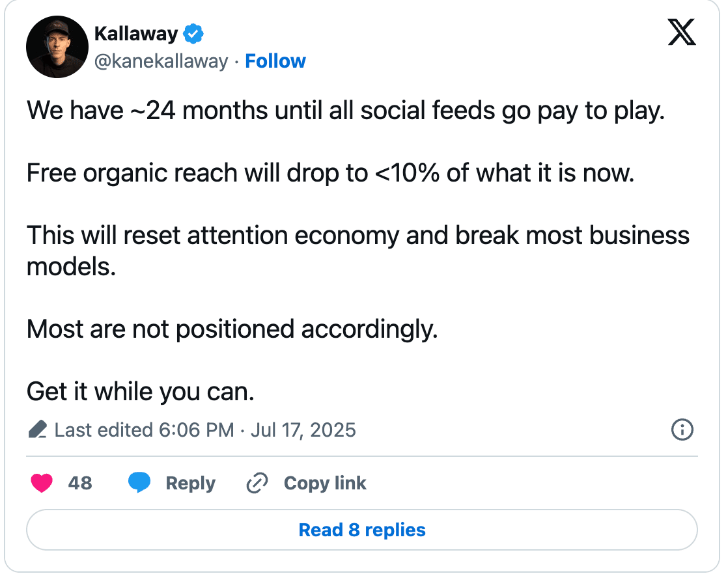728x574 pixels.
Task: Click the Jul 17, 2025 date
Action: coord(303,430)
